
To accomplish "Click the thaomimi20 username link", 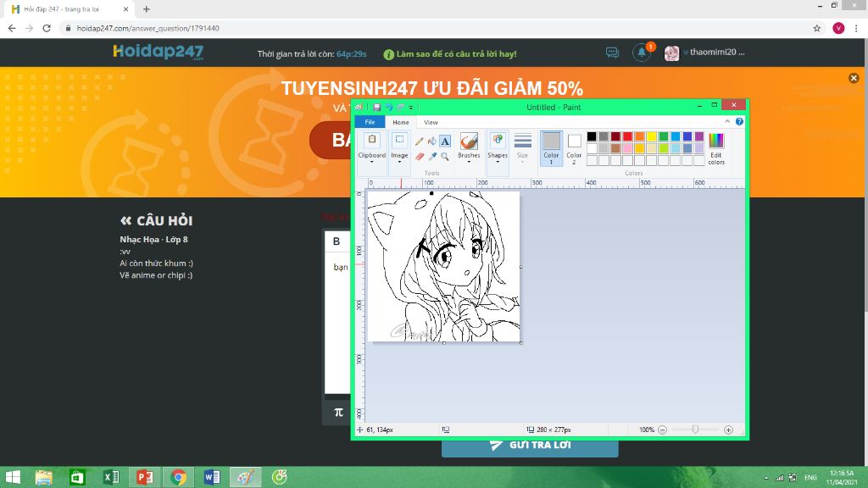I will coord(717,52).
